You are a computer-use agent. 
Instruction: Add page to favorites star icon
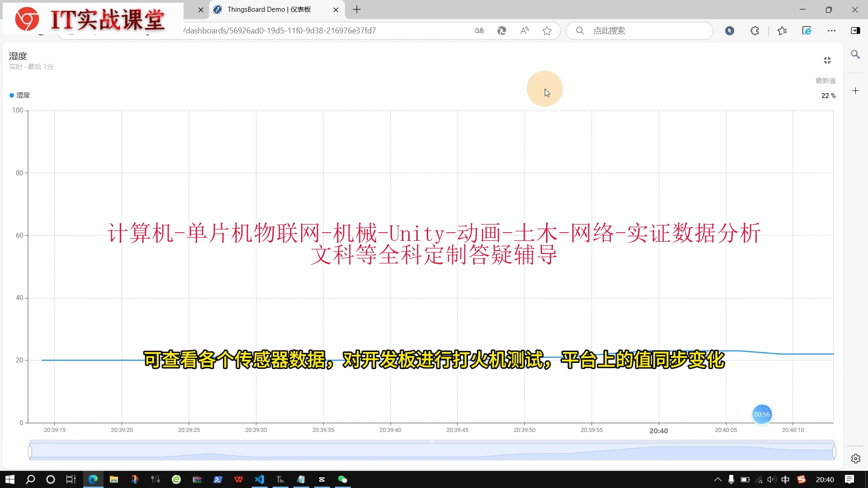pos(547,31)
